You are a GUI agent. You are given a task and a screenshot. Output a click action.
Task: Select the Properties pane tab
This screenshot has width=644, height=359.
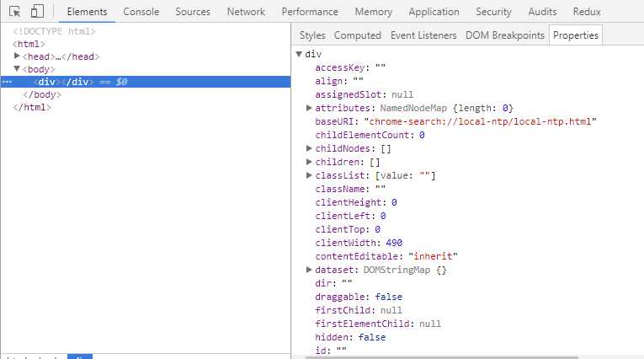click(x=576, y=35)
